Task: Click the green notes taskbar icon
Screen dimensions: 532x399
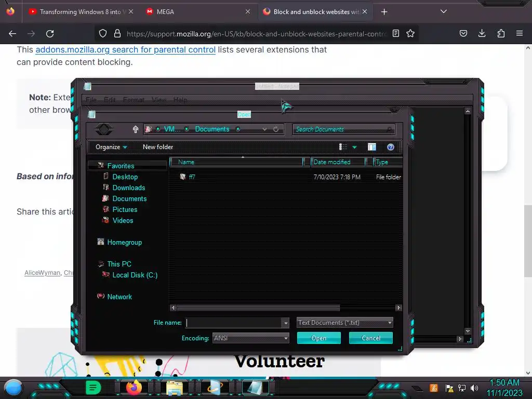Action: pyautogui.click(x=92, y=388)
